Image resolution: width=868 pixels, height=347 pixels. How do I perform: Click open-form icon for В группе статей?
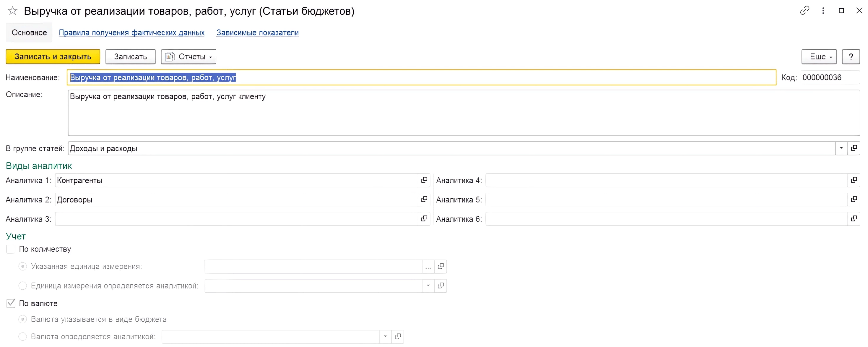[854, 148]
